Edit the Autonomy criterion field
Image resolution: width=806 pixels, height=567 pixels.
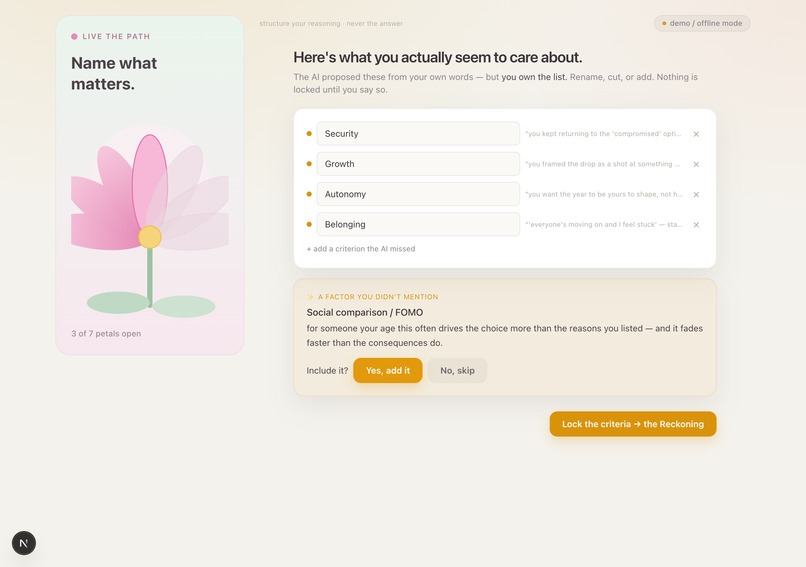tap(418, 194)
